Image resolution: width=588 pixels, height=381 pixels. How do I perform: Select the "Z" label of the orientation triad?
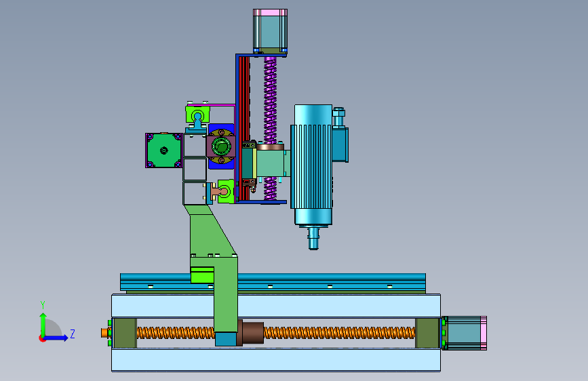(73, 334)
